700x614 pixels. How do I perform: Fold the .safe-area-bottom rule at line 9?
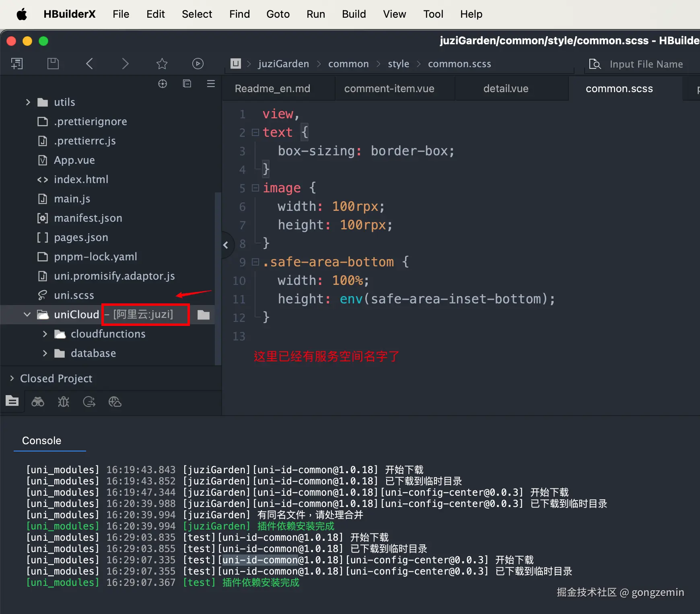(255, 262)
